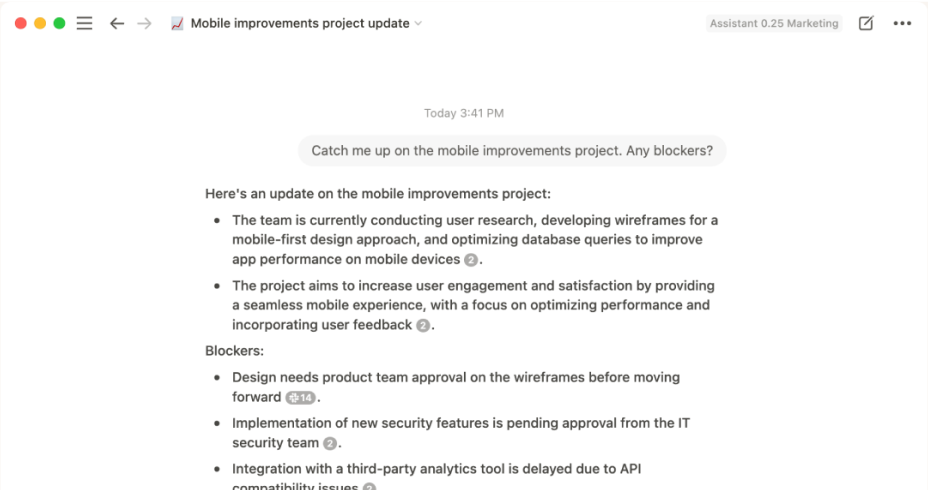
Task: Maximize the window with the green button
Action: 59,23
